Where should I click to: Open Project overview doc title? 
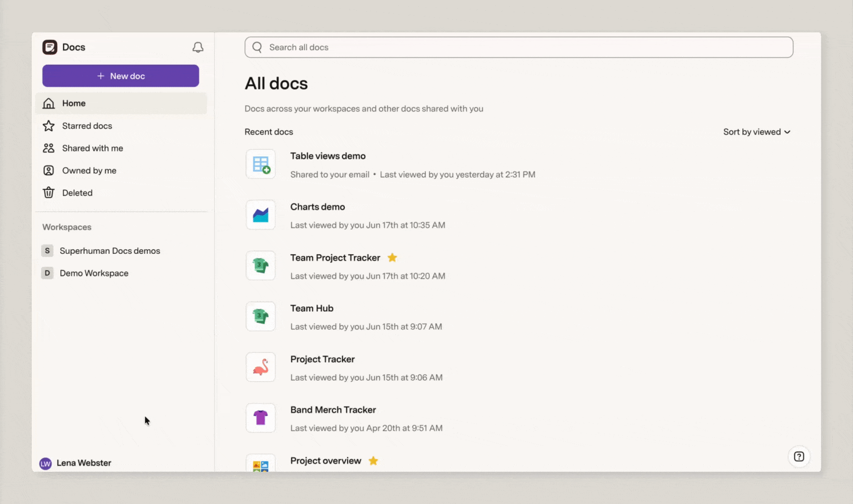pyautogui.click(x=326, y=461)
